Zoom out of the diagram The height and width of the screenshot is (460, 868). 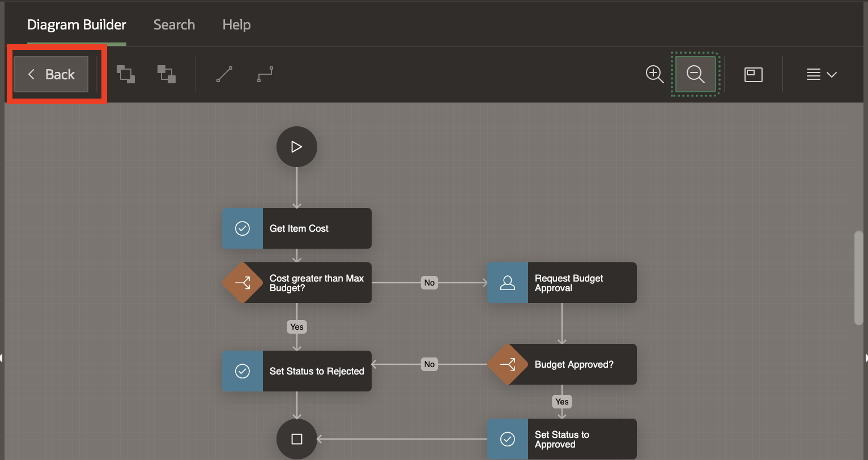(x=695, y=74)
